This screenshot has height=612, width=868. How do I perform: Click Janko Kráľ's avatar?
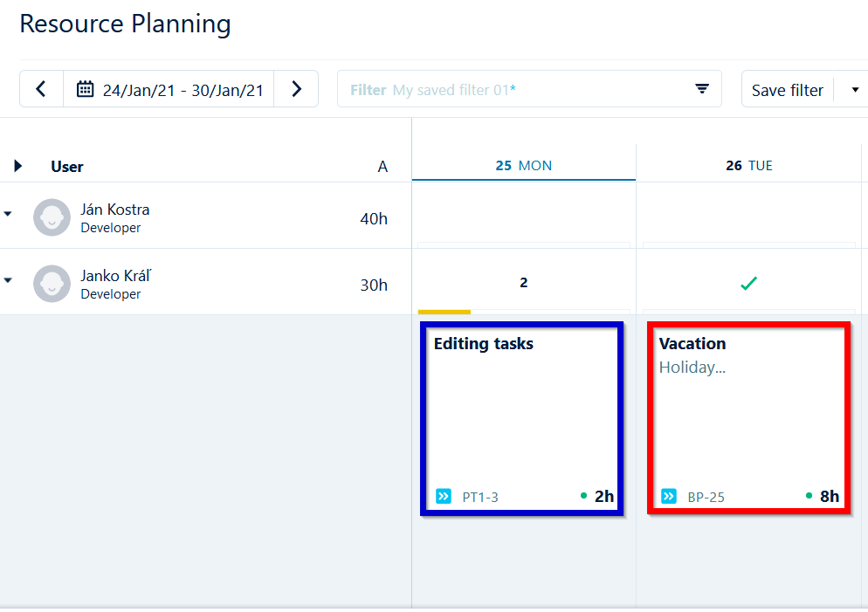click(52, 284)
